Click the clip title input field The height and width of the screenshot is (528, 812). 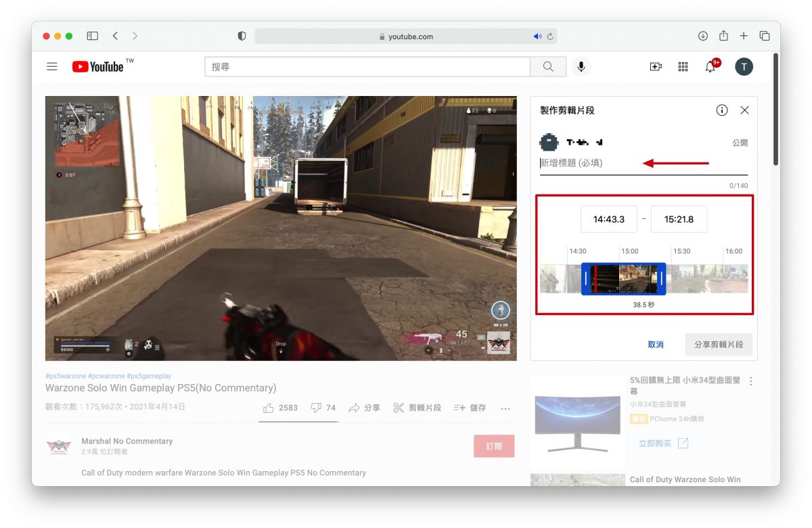(644, 163)
